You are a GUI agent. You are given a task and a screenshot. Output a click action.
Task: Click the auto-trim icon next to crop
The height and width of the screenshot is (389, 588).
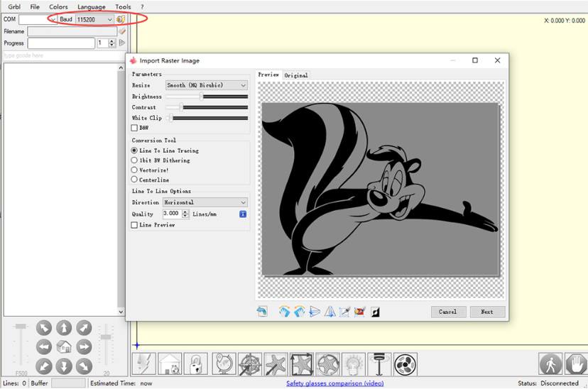pos(359,312)
